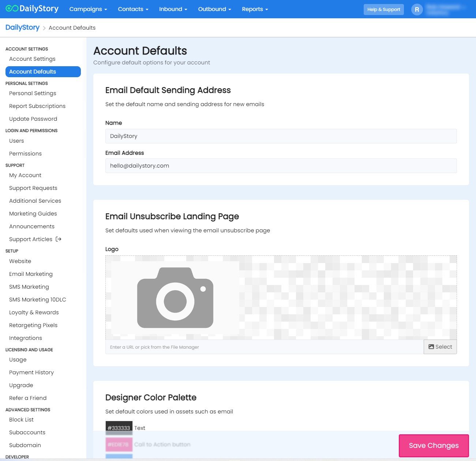The width and height of the screenshot is (476, 461).
Task: Open Payment History
Action: pyautogui.click(x=31, y=372)
